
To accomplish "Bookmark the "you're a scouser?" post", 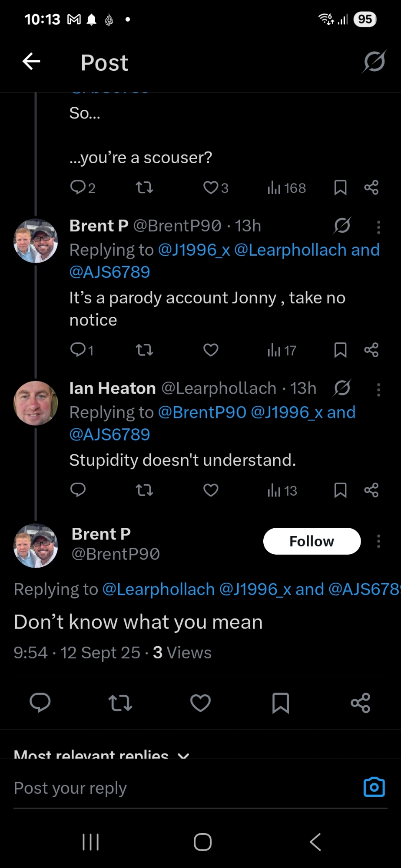I will pyautogui.click(x=340, y=188).
